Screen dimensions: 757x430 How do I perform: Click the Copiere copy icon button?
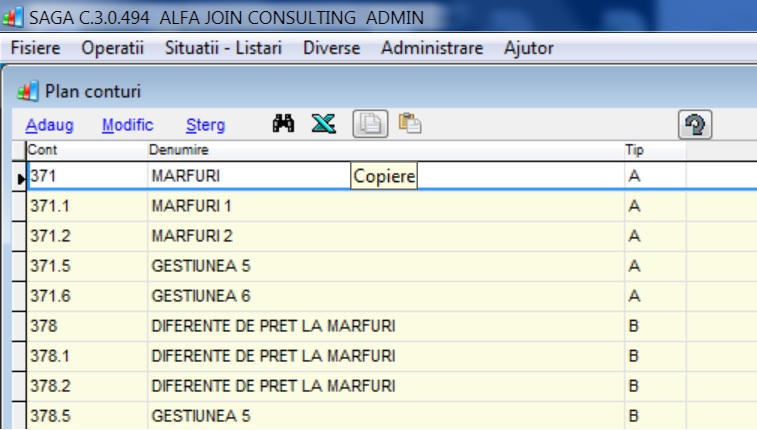(370, 124)
